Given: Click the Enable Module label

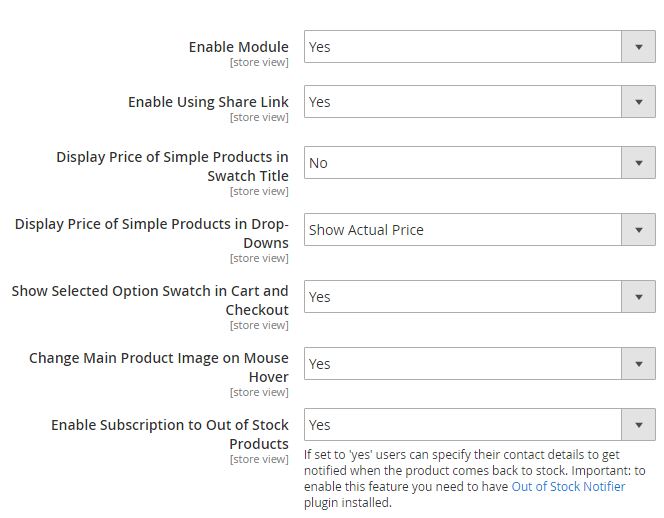Looking at the screenshot, I should 238,47.
